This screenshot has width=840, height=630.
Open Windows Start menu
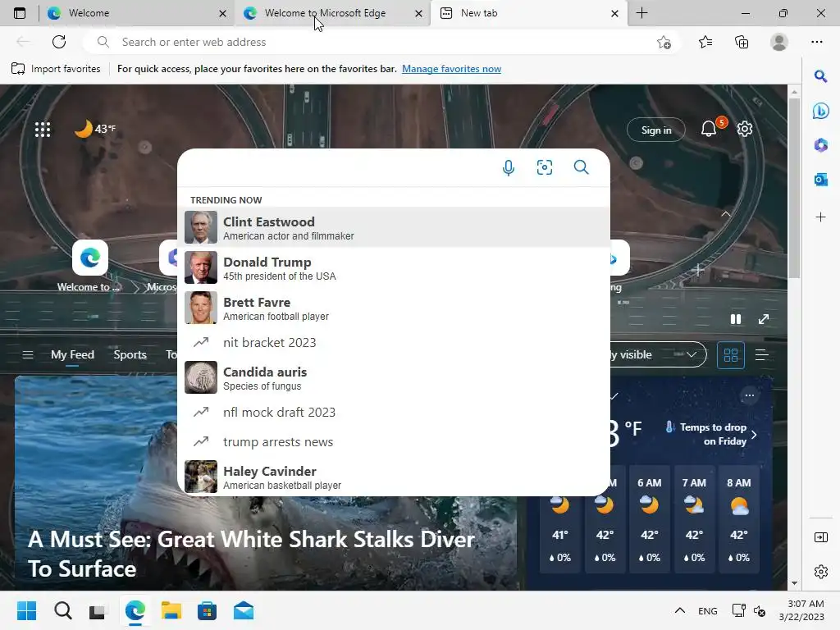26,610
